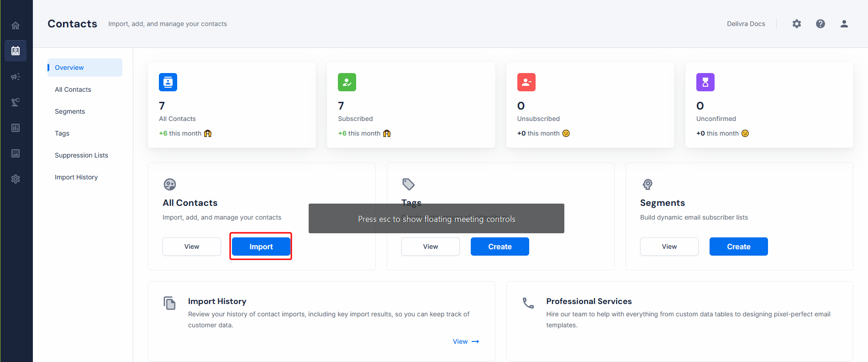
Task: Open the Home icon in sidebar
Action: click(x=16, y=26)
